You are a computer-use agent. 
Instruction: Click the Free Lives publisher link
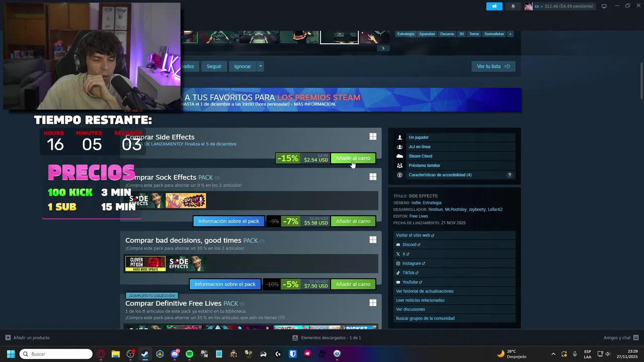tap(419, 216)
